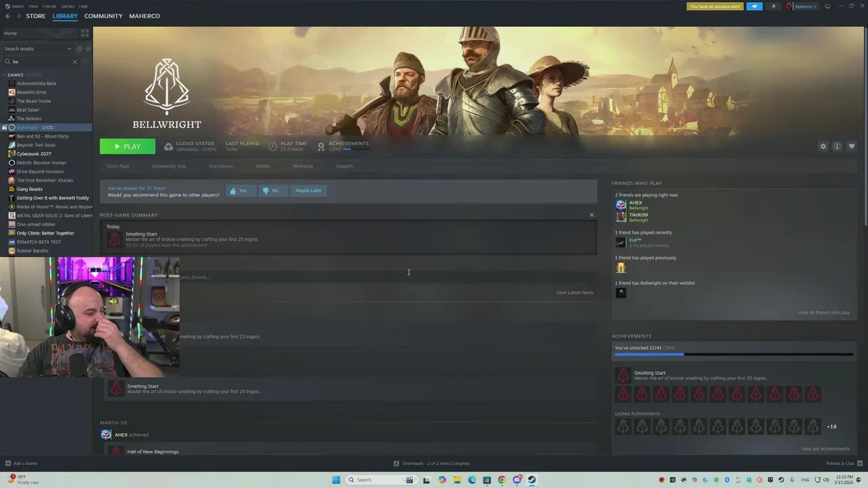The width and height of the screenshot is (868, 488).
Task: Switch to the COMMUNITY tab
Action: [103, 16]
